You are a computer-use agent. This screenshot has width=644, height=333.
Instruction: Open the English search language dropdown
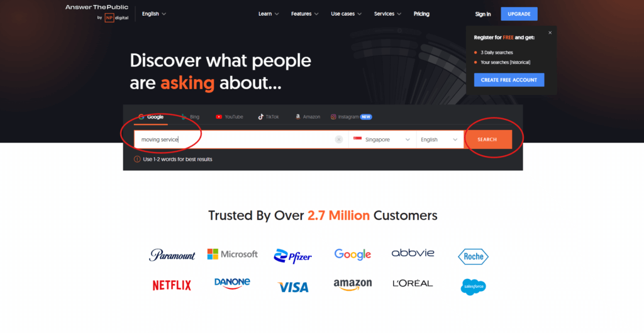coord(440,139)
